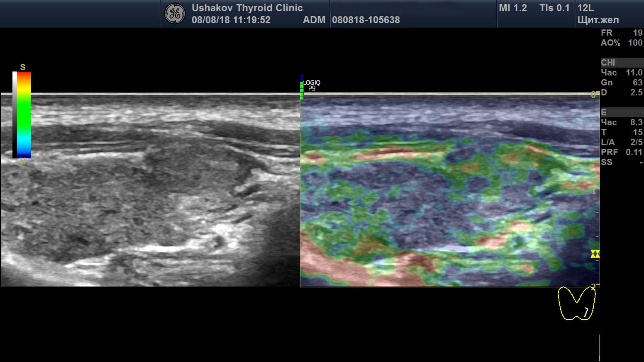Click the TIs 0.1 thermal index value
The width and height of the screenshot is (644, 362).
(x=554, y=8)
